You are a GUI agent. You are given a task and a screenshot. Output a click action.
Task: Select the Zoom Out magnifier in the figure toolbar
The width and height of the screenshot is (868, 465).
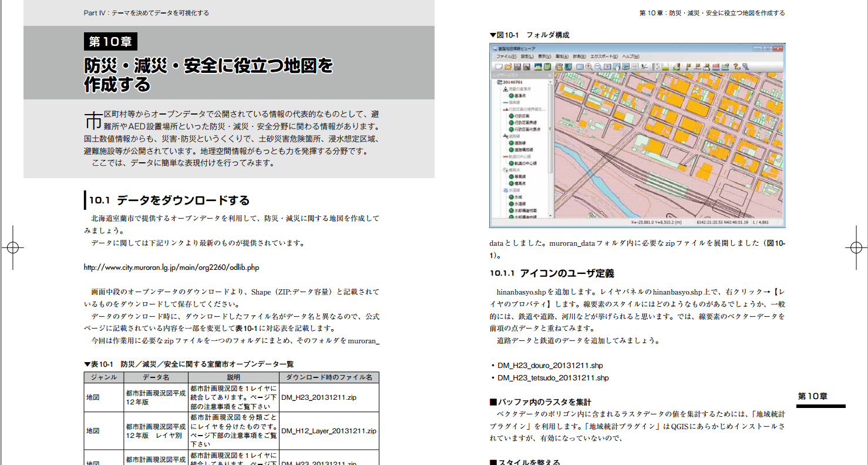click(x=598, y=66)
